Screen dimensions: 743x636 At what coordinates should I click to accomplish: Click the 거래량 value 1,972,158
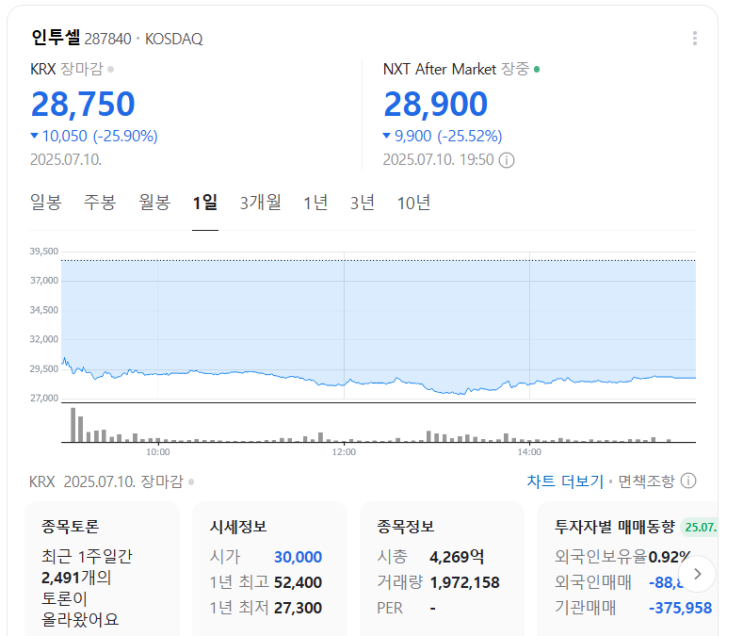tap(464, 582)
